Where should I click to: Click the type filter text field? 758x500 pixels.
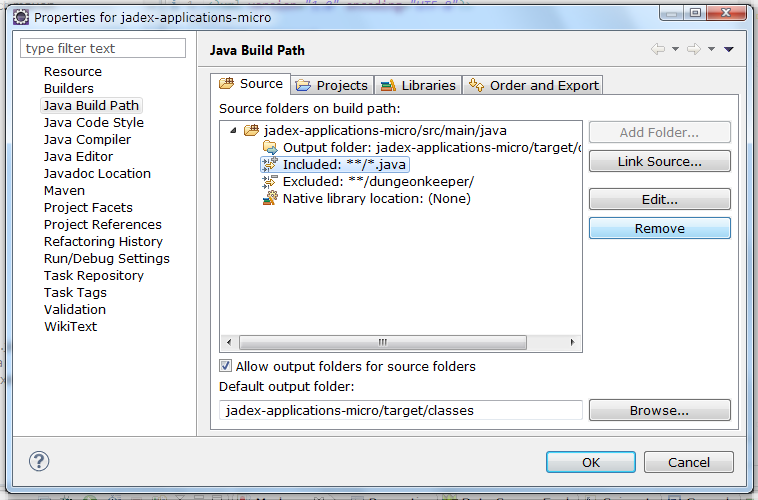tap(103, 48)
